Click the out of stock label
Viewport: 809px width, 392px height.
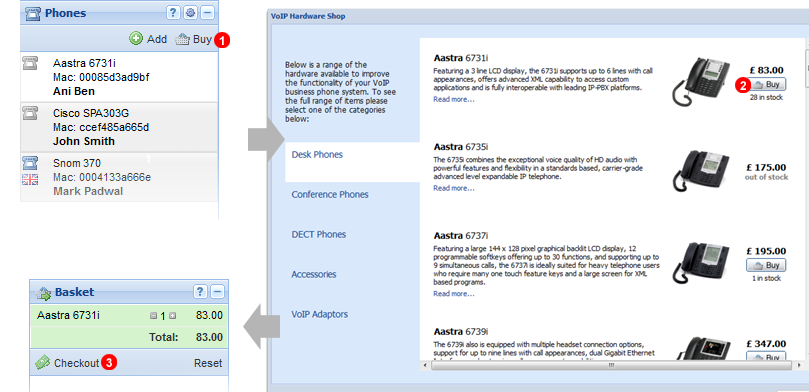(766, 177)
